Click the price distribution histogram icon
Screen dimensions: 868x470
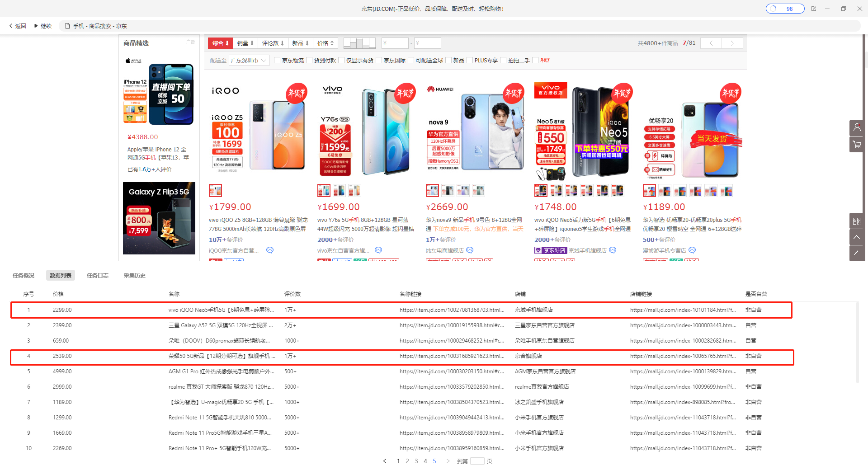(359, 43)
